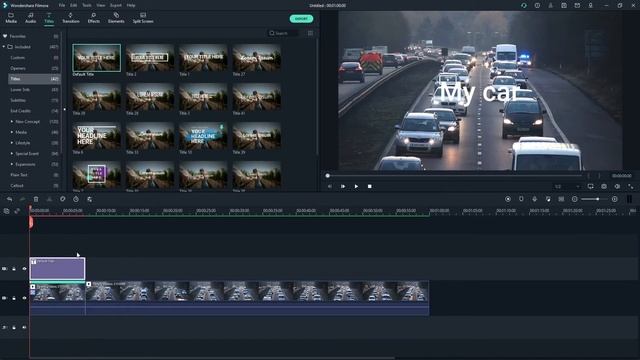Take a snapshot of the preview
Image resolution: width=640 pixels, height=360 pixels.
(604, 187)
